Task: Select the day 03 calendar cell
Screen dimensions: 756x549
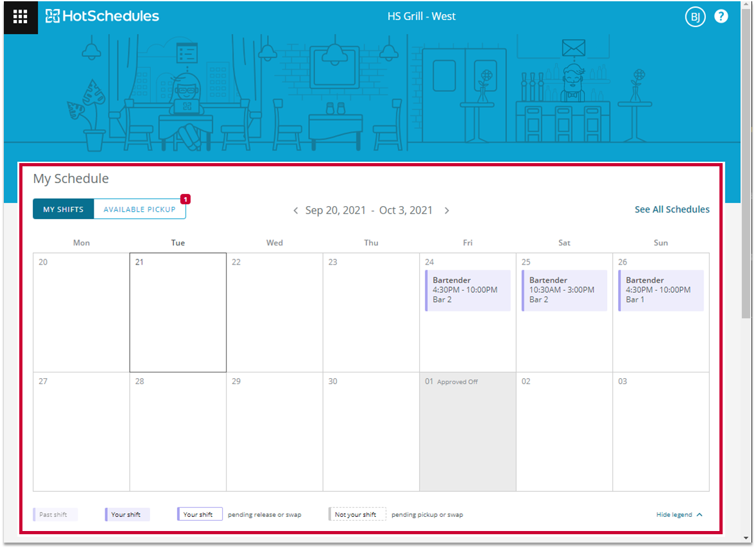Action: (x=661, y=431)
